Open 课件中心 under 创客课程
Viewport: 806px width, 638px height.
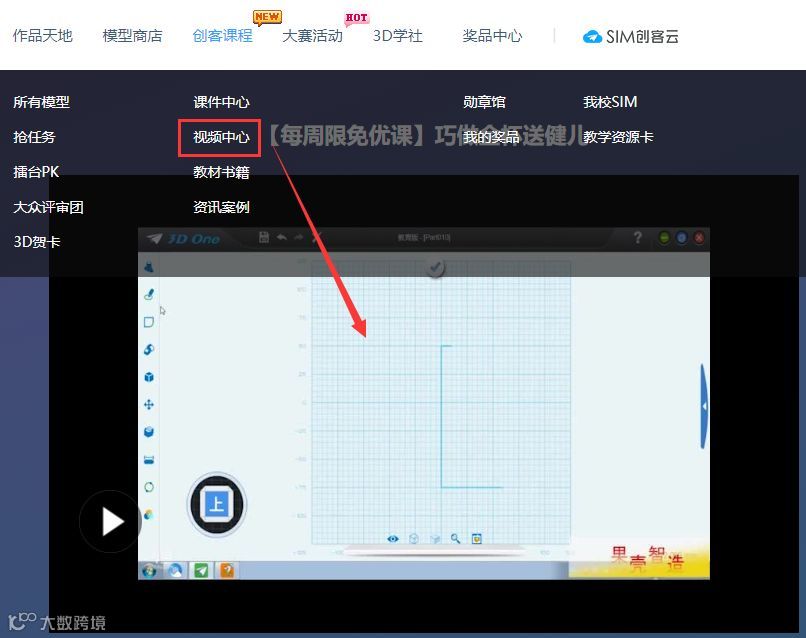click(x=221, y=102)
